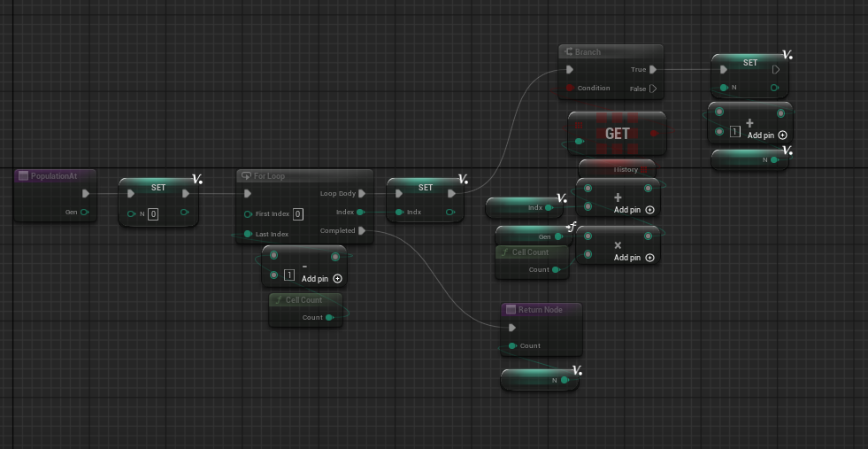Select the Return Node title
This screenshot has height=449, width=868.
click(x=541, y=310)
